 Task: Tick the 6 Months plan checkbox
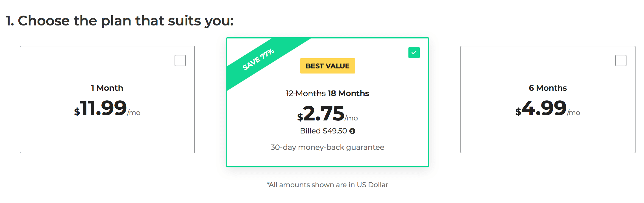(621, 61)
